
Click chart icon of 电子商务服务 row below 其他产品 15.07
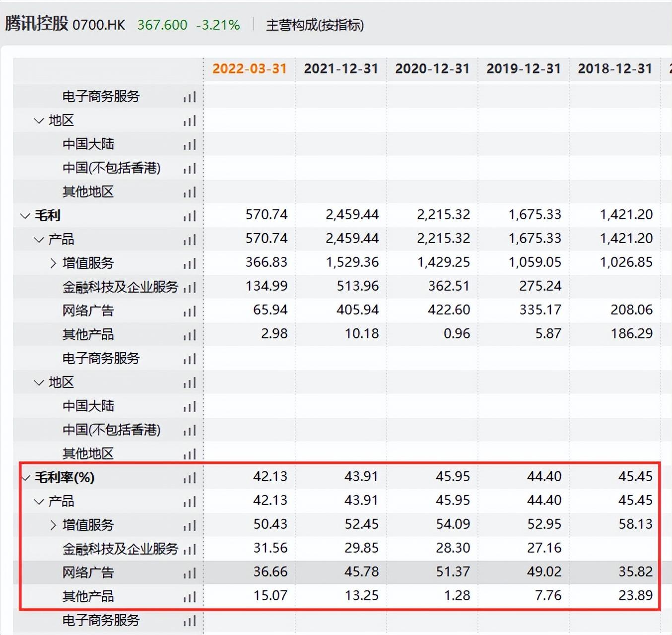coord(190,621)
